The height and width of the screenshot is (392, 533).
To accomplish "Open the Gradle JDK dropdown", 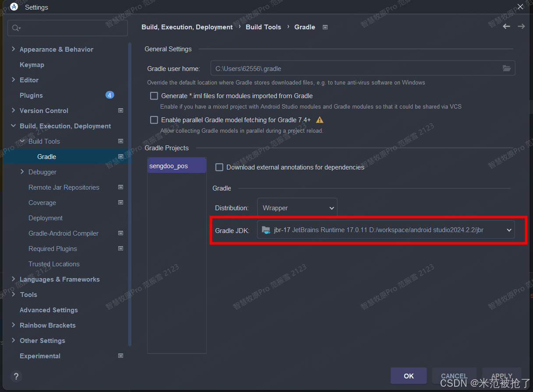I will tap(508, 230).
